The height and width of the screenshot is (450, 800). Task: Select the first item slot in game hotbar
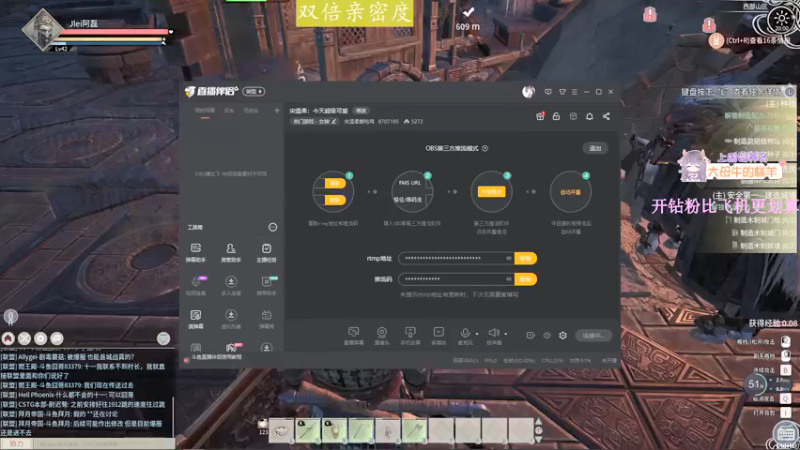click(x=281, y=430)
